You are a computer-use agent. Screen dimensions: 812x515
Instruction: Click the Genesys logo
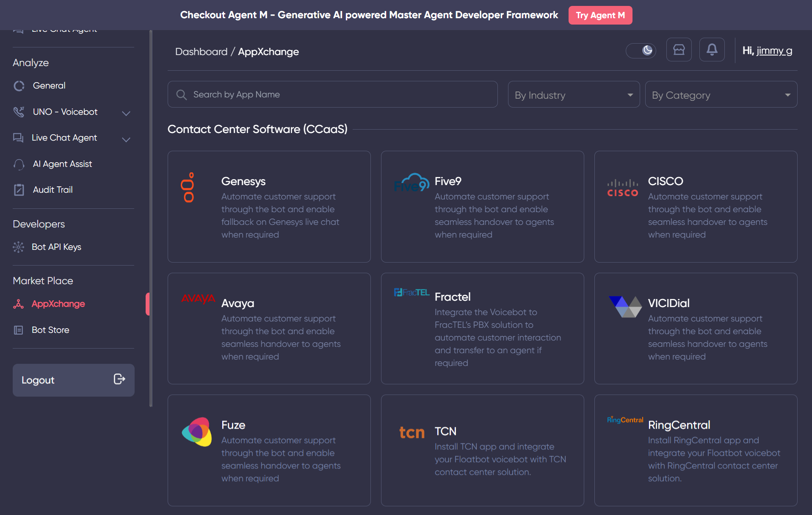click(x=188, y=187)
